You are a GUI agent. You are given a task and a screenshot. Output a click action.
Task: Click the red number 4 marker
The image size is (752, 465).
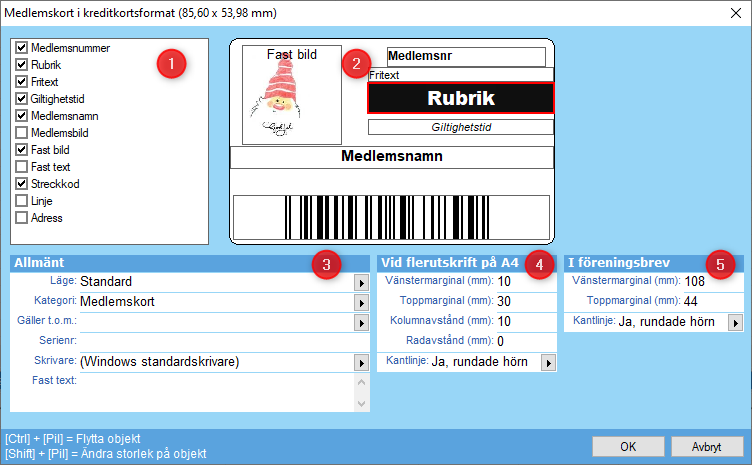[x=538, y=264]
